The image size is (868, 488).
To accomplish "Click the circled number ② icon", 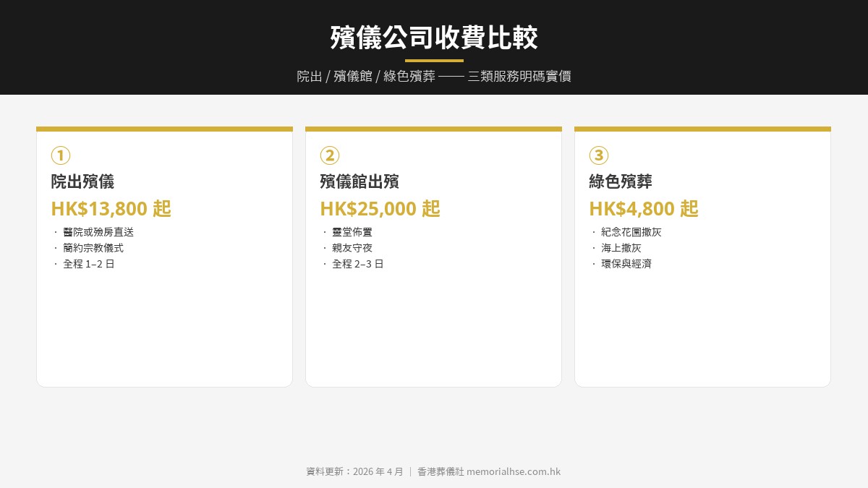I will click(x=330, y=155).
